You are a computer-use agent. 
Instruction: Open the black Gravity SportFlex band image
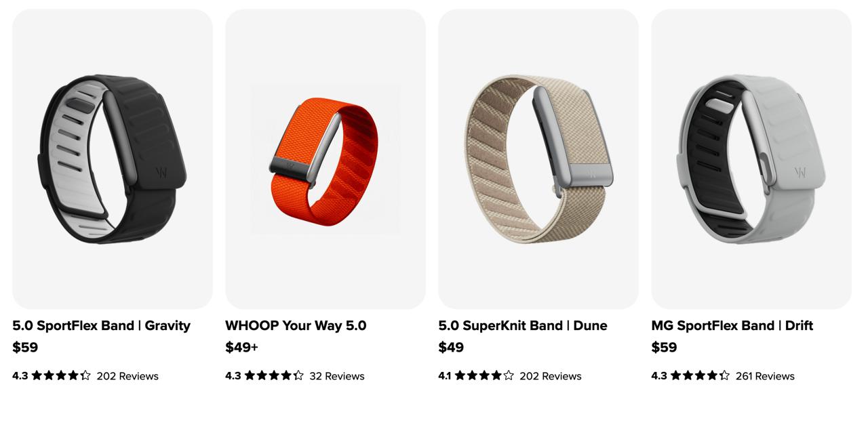pos(113,159)
